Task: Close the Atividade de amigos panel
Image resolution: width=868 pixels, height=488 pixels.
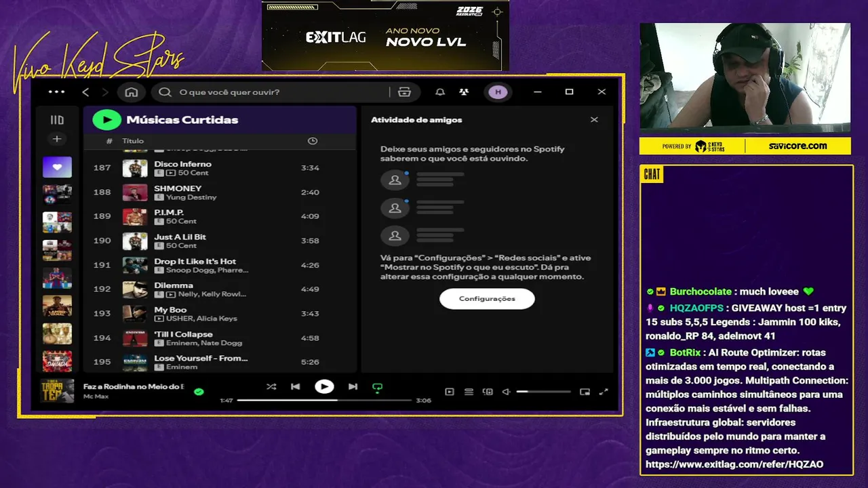Action: [594, 120]
